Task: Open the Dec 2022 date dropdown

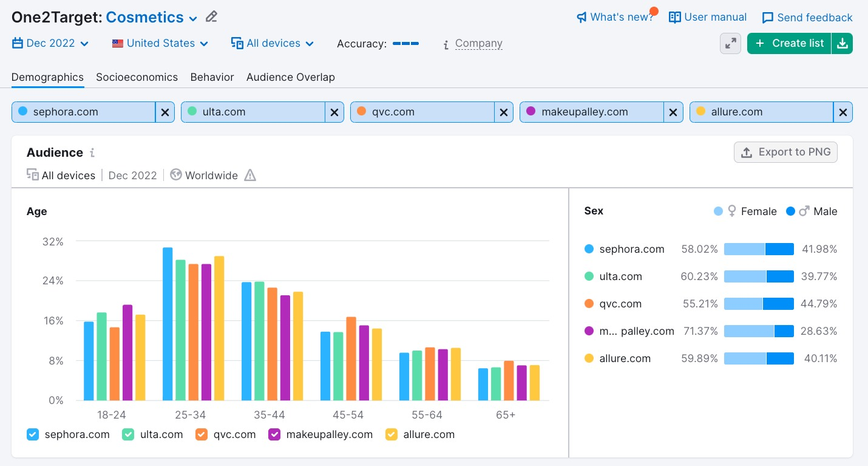Action: coord(50,43)
